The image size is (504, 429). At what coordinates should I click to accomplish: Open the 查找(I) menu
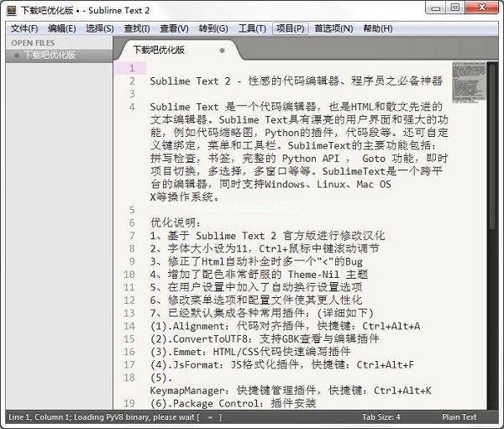[x=137, y=29]
